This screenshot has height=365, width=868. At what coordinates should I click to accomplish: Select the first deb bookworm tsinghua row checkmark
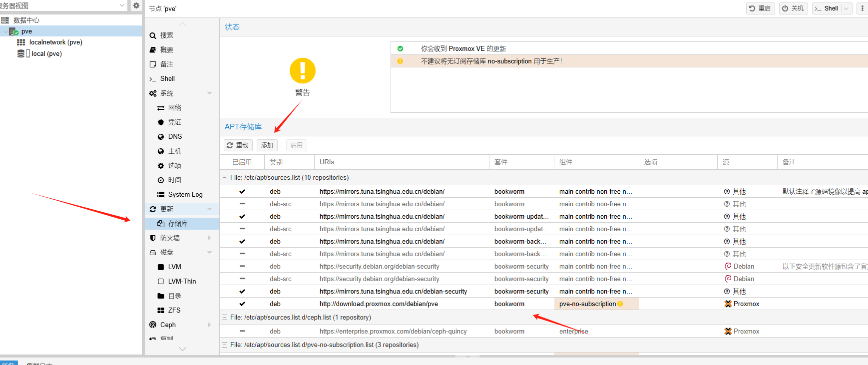pyautogui.click(x=242, y=192)
